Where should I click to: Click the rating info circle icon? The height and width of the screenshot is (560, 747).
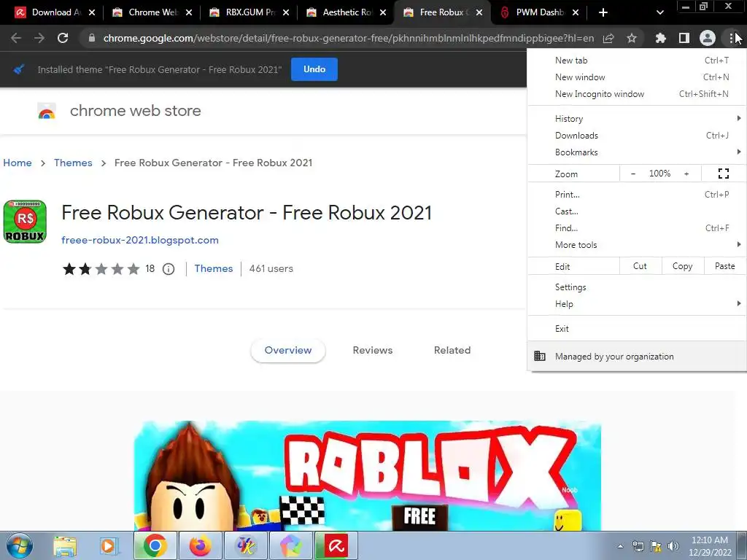[169, 269]
